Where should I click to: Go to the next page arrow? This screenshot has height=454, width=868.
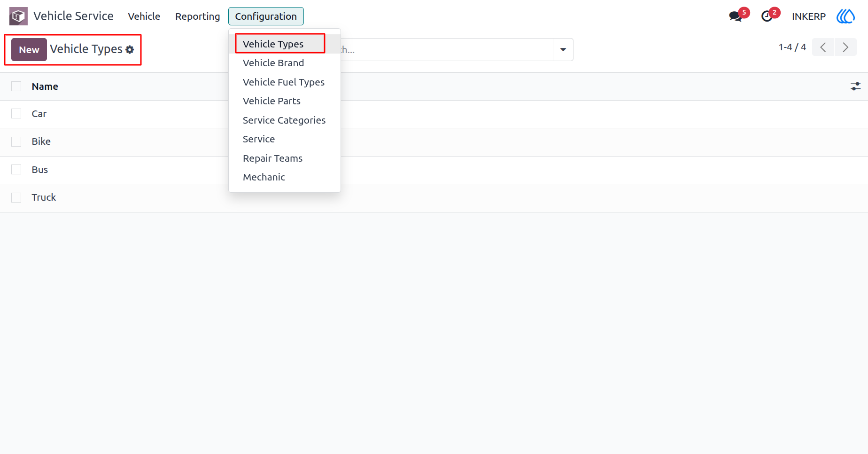(x=845, y=47)
